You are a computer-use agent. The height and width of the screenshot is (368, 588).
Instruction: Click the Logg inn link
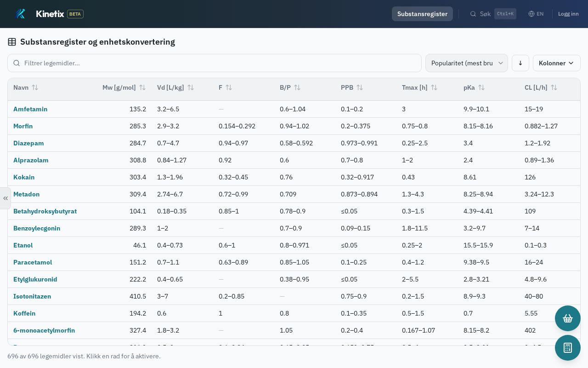pyautogui.click(x=568, y=14)
